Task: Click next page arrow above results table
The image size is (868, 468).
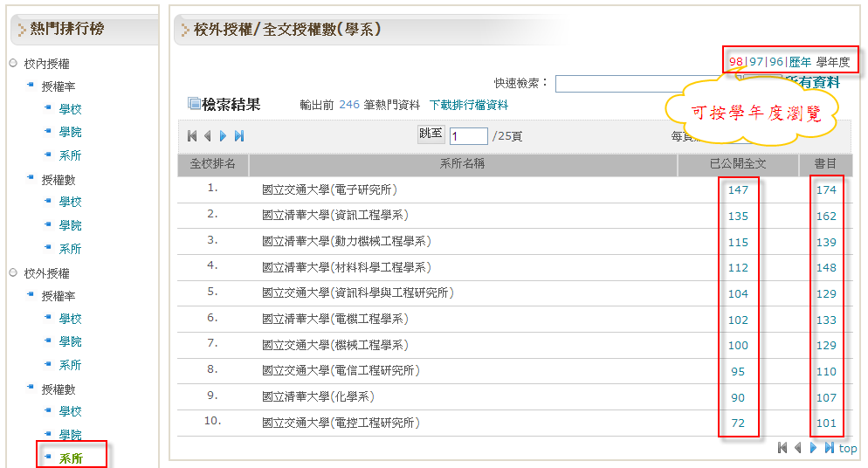Action: (x=224, y=136)
